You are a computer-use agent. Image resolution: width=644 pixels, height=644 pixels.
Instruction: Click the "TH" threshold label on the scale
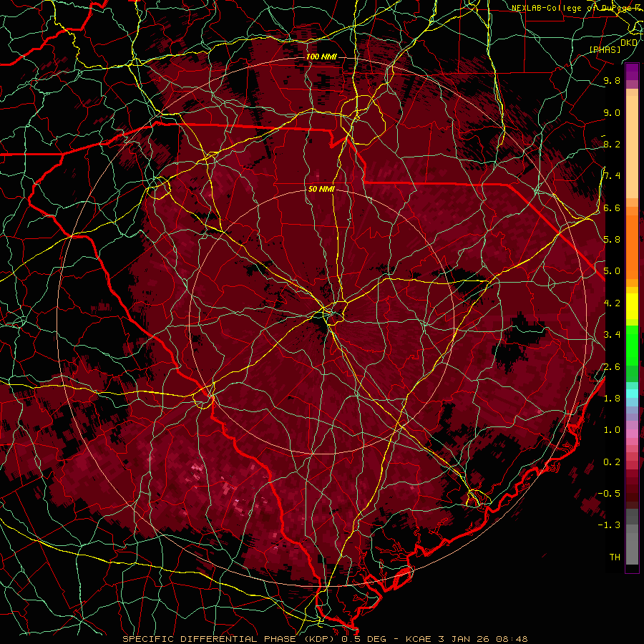tap(615, 557)
